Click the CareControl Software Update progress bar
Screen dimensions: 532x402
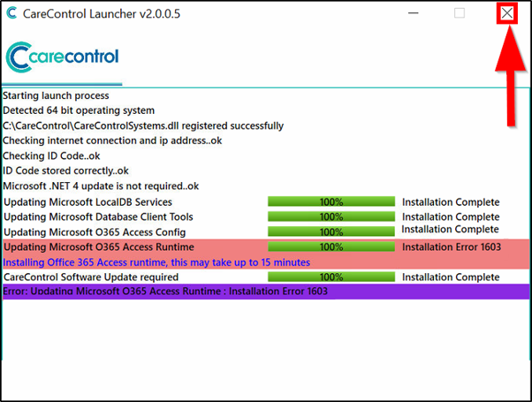pos(331,277)
